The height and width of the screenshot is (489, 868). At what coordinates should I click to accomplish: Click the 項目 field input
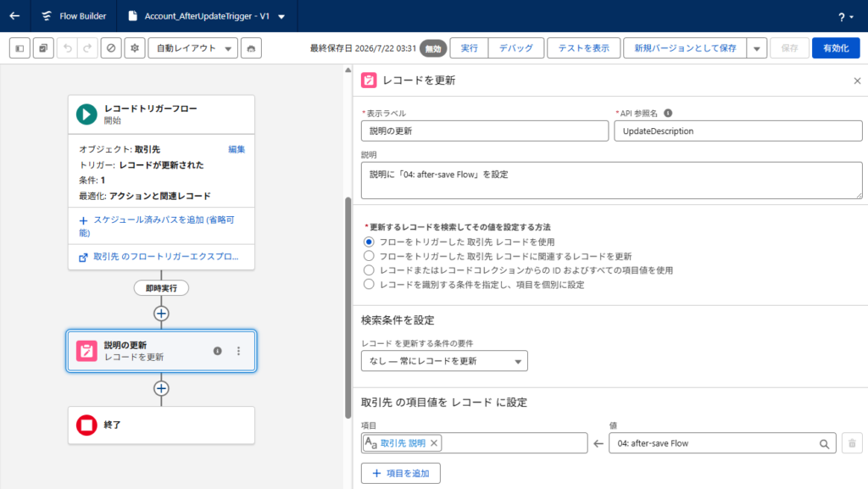point(475,443)
